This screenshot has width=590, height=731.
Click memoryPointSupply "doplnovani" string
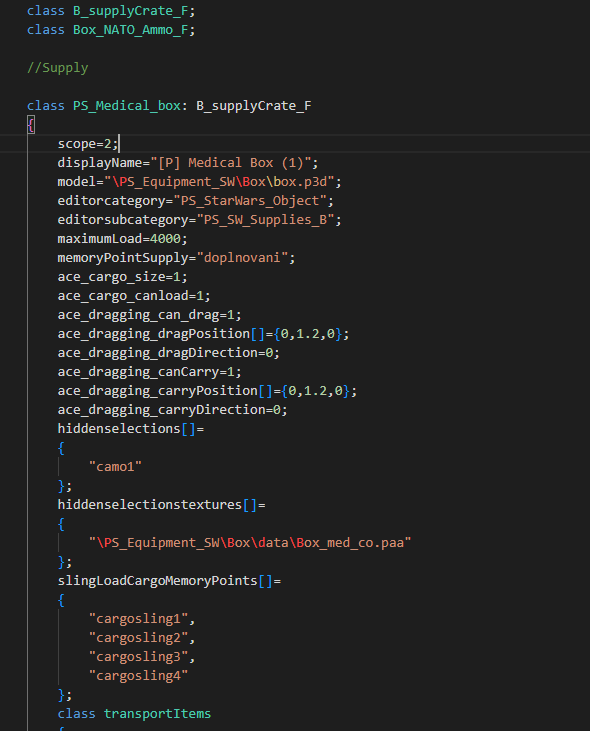tap(242, 257)
